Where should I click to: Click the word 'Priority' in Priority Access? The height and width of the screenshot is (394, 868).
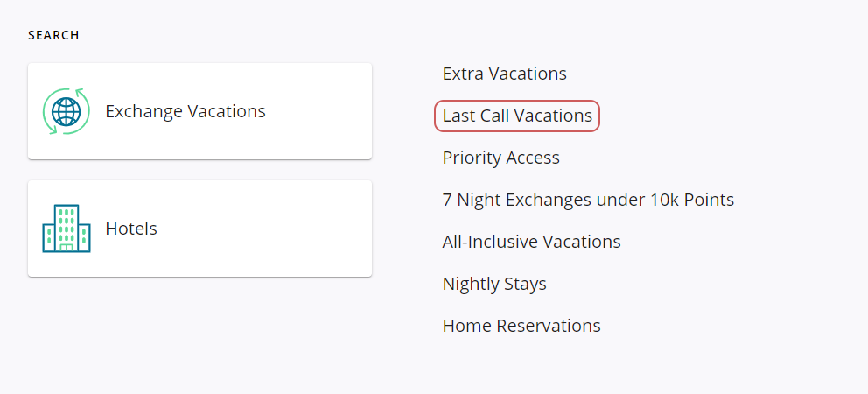pos(471,158)
